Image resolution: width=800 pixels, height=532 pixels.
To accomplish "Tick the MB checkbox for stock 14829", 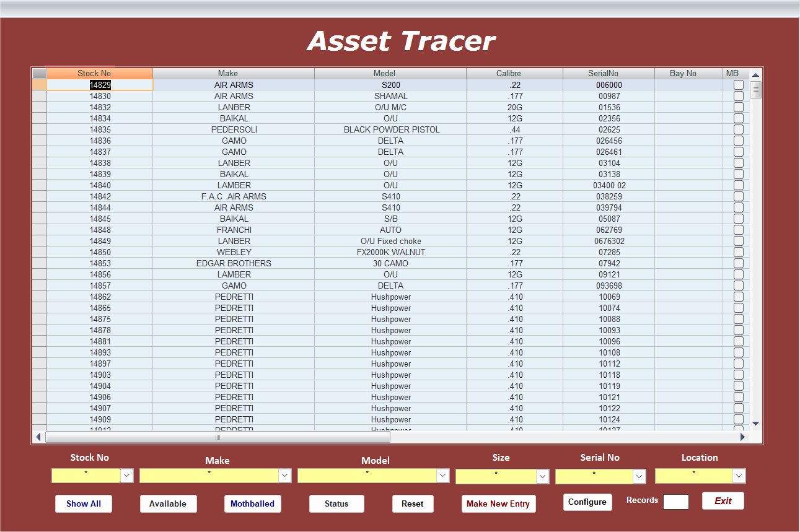I will pos(738,85).
